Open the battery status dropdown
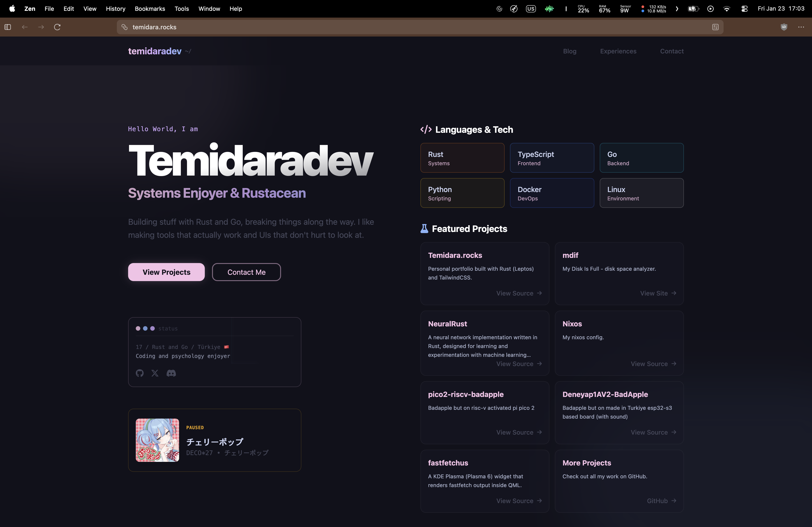Screen dimensions: 812x527 pos(693,9)
